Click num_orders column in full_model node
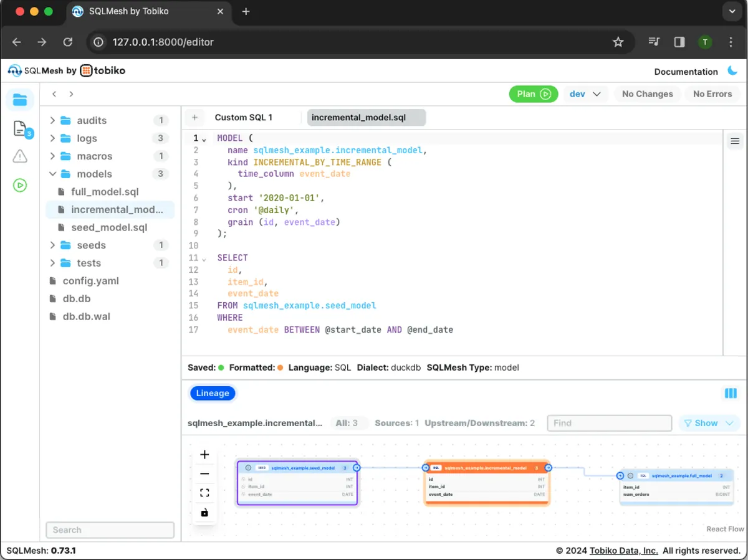The width and height of the screenshot is (748, 560). [x=676, y=495]
